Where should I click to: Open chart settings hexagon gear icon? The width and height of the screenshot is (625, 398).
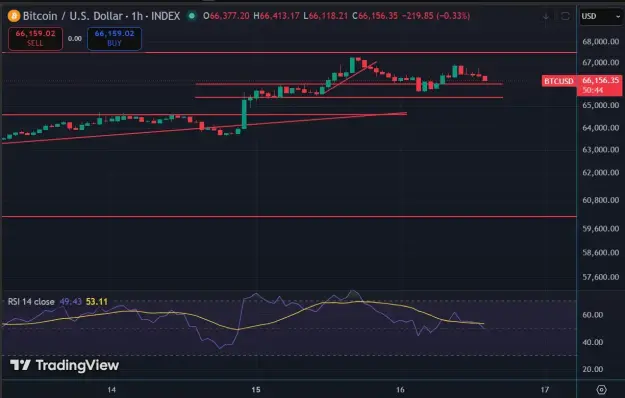(x=601, y=389)
